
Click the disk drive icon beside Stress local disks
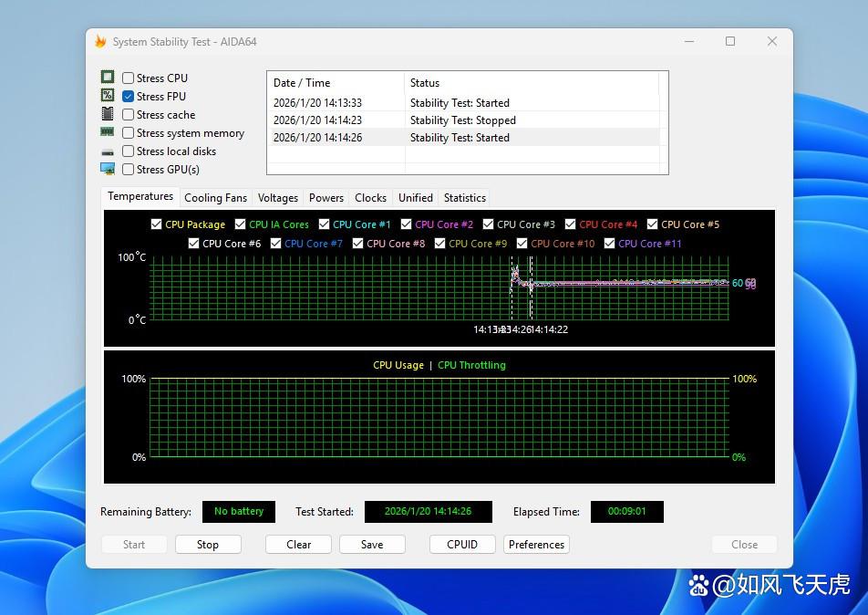click(x=108, y=151)
